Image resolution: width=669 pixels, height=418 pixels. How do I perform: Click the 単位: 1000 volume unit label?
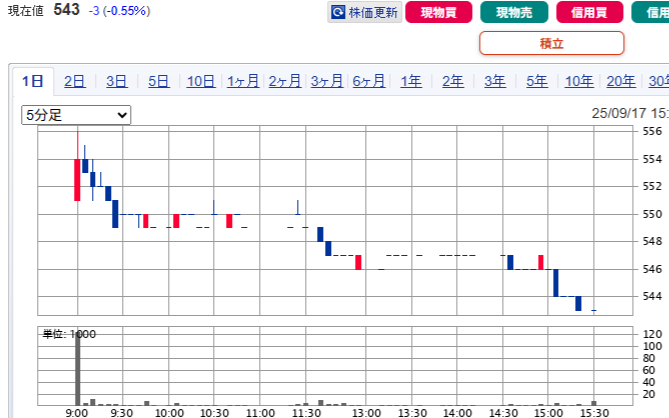[69, 334]
